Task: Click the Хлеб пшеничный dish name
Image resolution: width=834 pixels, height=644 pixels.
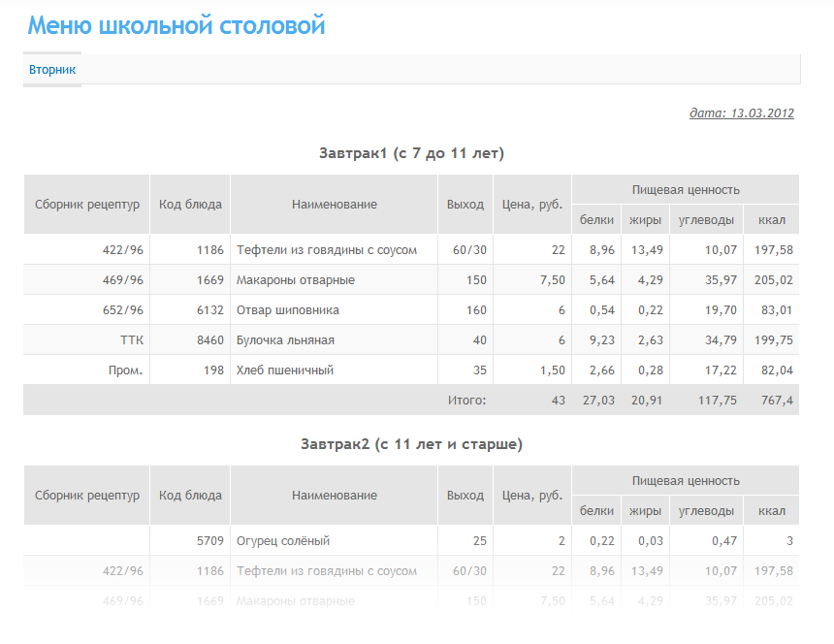Action: [x=284, y=370]
